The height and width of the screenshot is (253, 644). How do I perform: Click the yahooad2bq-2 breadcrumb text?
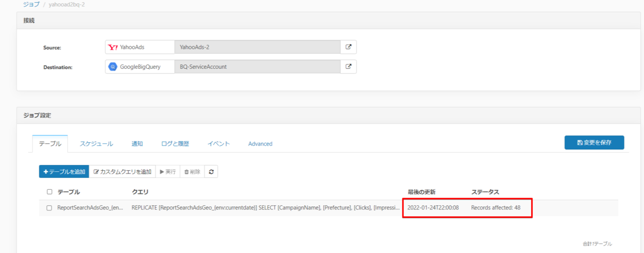pos(68,3)
